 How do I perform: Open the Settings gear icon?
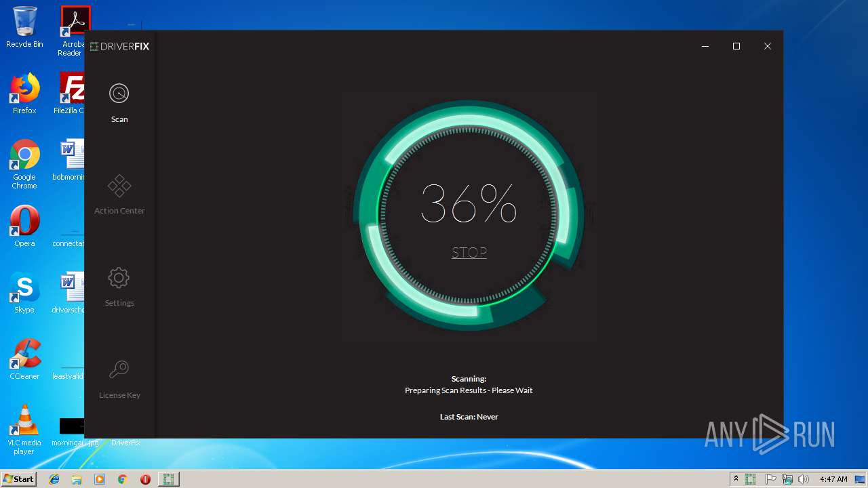119,277
